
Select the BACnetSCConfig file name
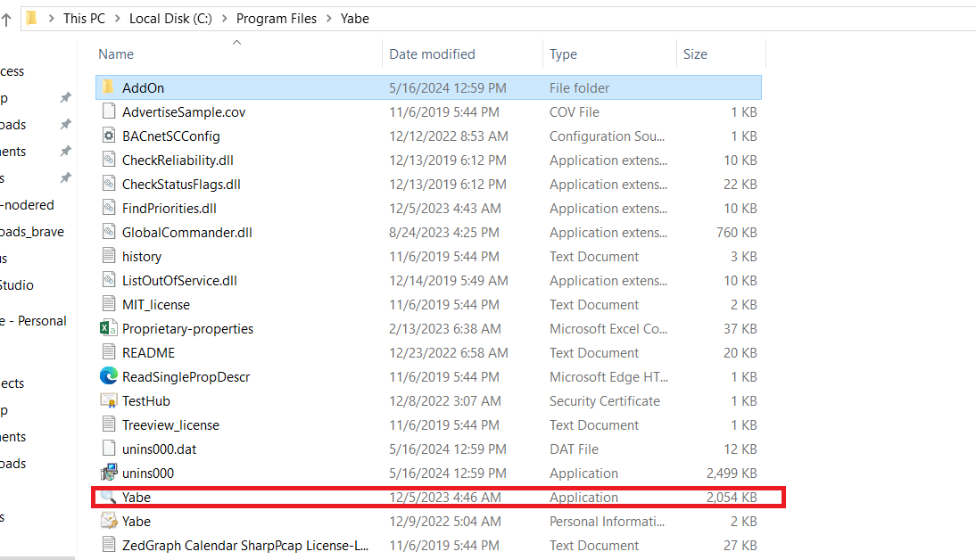(x=171, y=136)
